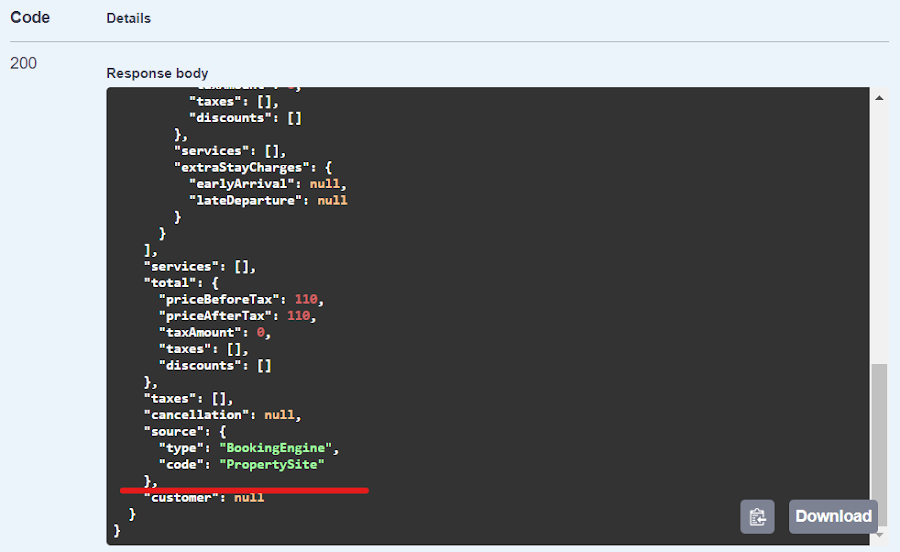This screenshot has height=552, width=900.
Task: Select the "PropertySite" code value
Action: (272, 464)
